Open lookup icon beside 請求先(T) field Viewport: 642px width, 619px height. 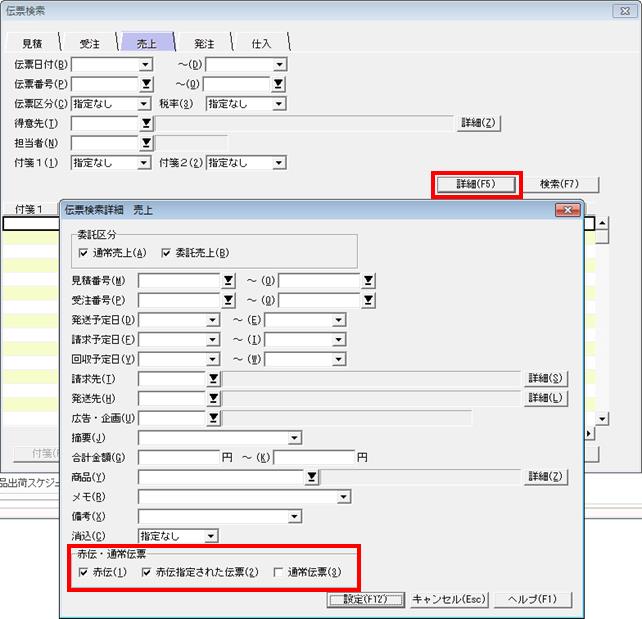(213, 379)
